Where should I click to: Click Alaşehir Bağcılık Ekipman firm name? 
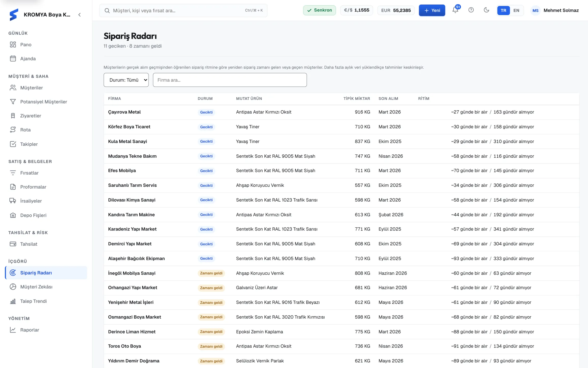click(x=137, y=258)
